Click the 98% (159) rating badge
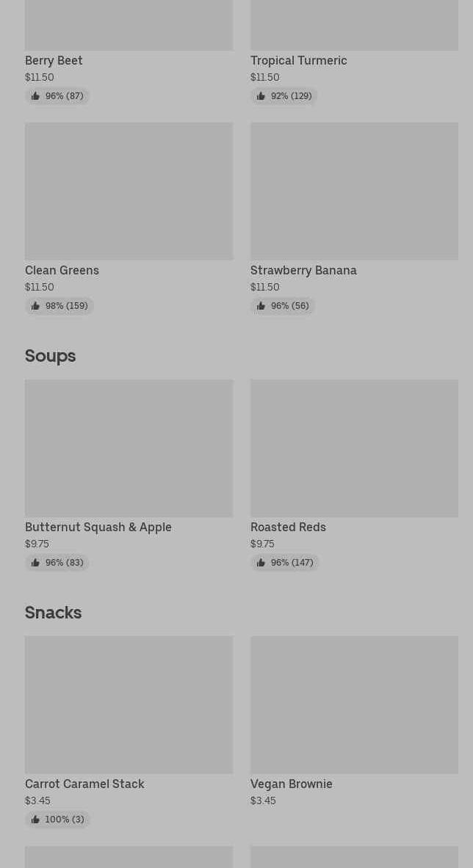This screenshot has height=868, width=473. [x=59, y=306]
